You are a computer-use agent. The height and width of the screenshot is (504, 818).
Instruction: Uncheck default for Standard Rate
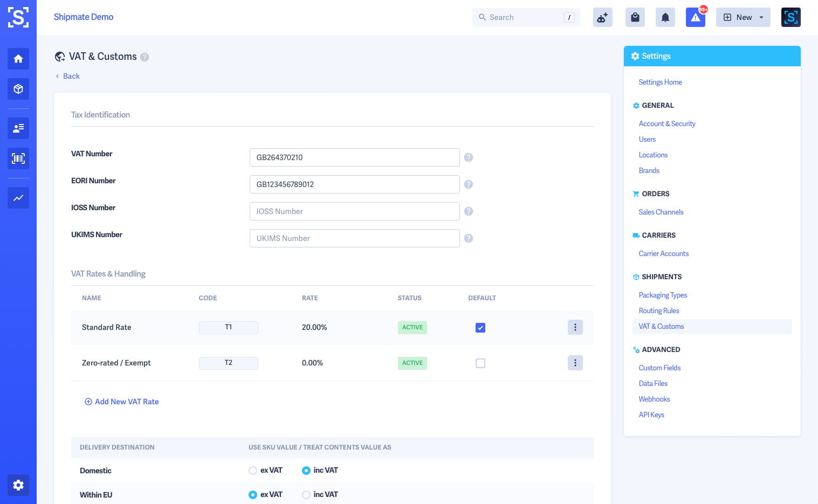point(480,328)
